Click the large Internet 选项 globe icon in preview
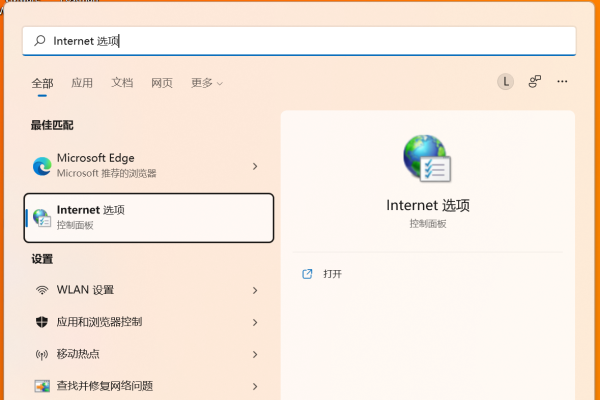The width and height of the screenshot is (600, 400). coord(427,158)
